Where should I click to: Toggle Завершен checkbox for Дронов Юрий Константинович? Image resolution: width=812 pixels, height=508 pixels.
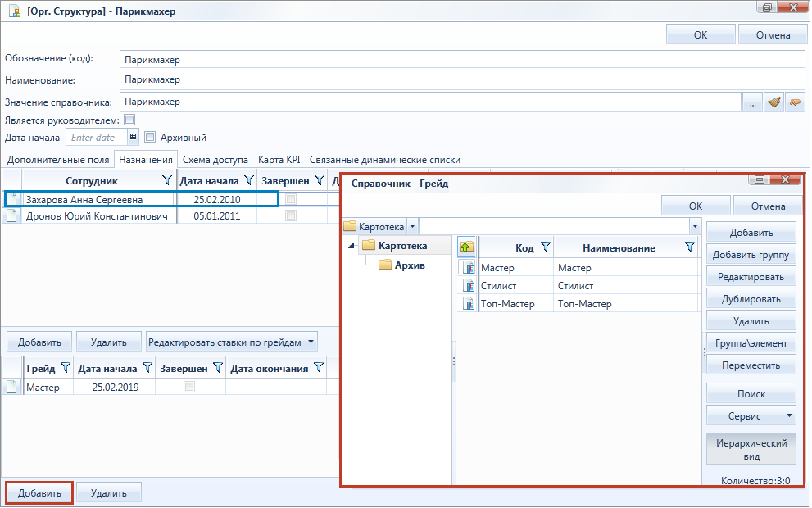click(x=291, y=215)
